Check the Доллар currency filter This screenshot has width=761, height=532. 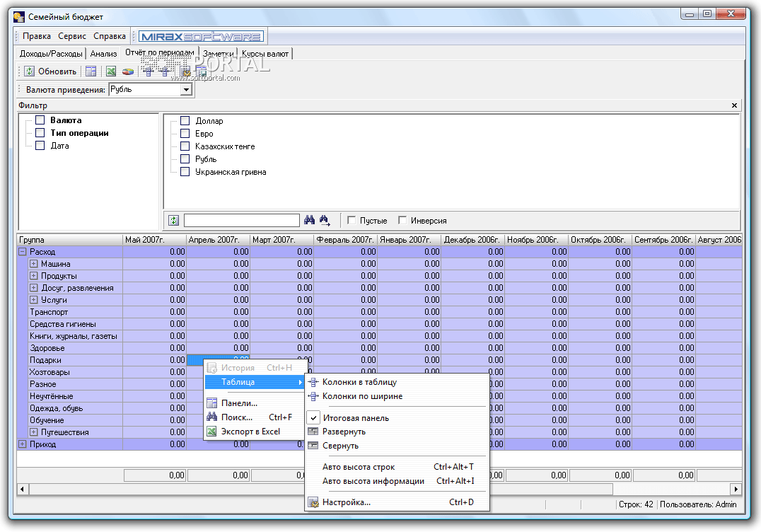[x=185, y=121]
